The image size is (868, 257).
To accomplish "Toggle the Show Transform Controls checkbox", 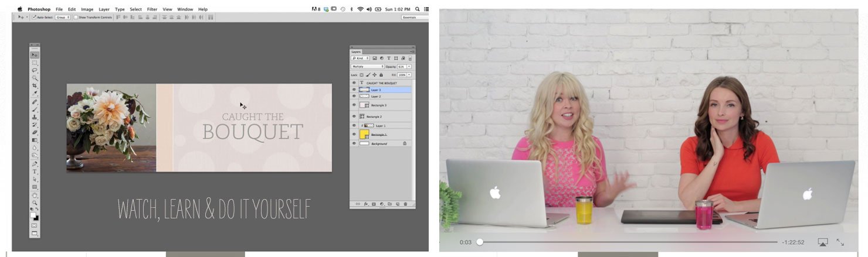I will pyautogui.click(x=76, y=18).
